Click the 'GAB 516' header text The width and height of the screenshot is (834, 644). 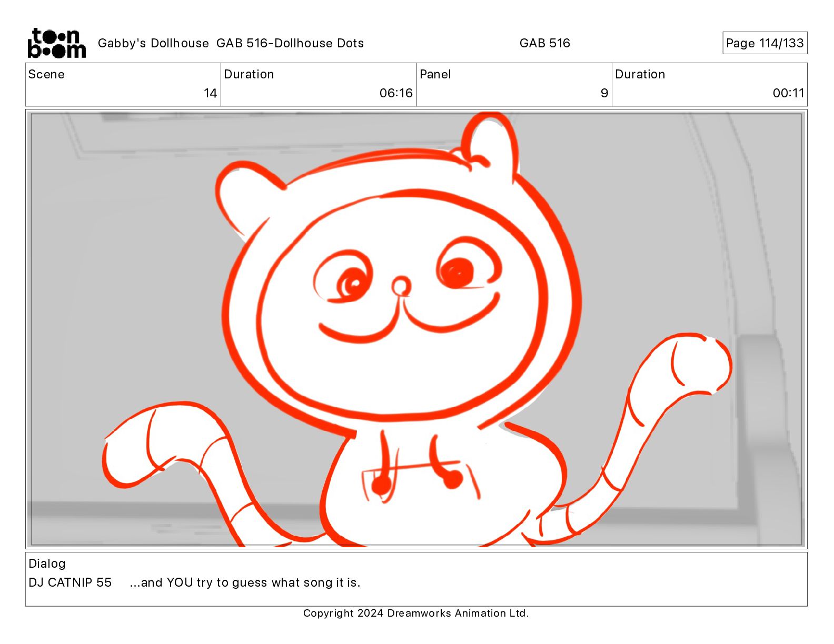pyautogui.click(x=544, y=43)
